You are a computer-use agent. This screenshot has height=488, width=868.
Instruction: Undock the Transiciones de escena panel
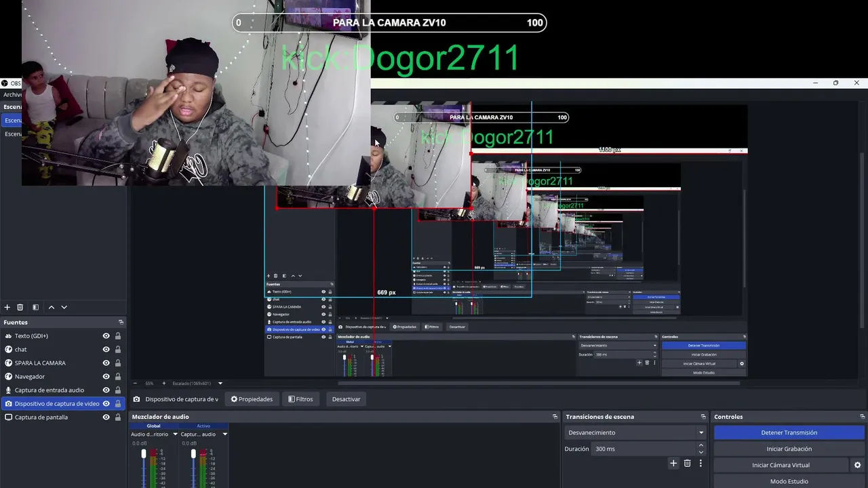pyautogui.click(x=703, y=417)
